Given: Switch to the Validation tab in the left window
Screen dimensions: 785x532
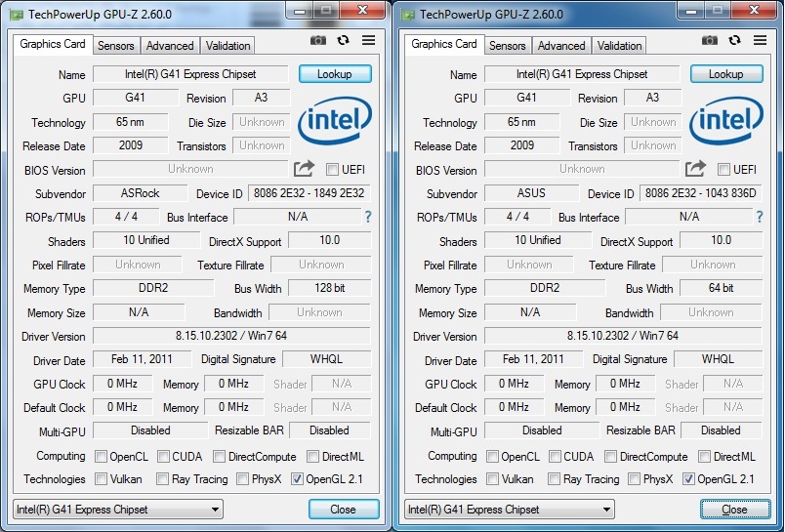Looking at the screenshot, I should pos(227,46).
